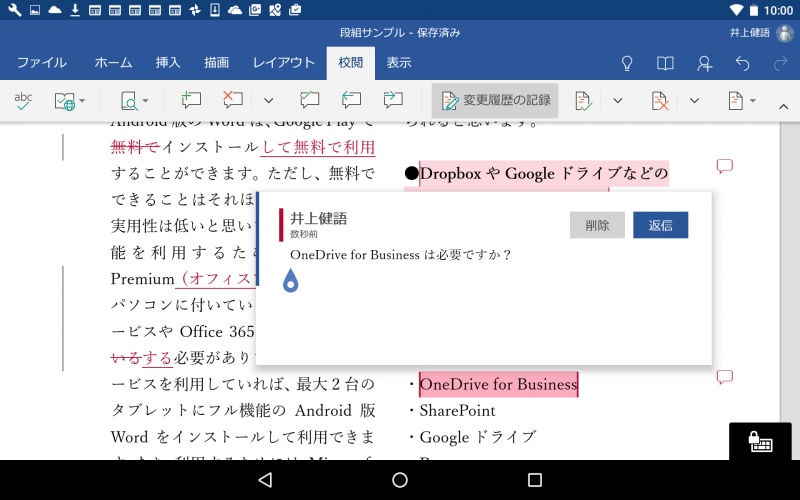Screen dimensions: 800x500
Task: Toggle 変更履歴の記録 track changes
Action: click(496, 101)
